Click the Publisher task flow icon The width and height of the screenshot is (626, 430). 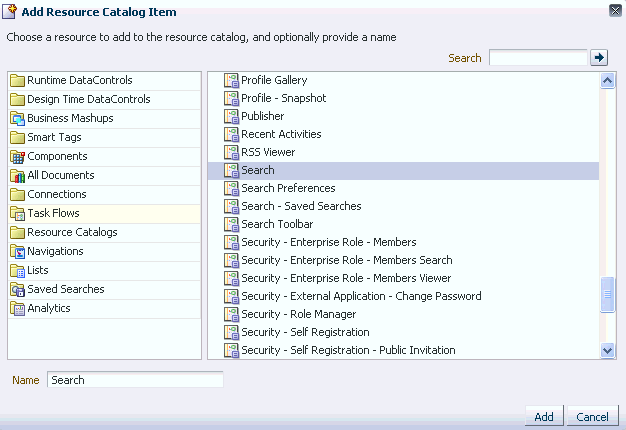pyautogui.click(x=231, y=116)
